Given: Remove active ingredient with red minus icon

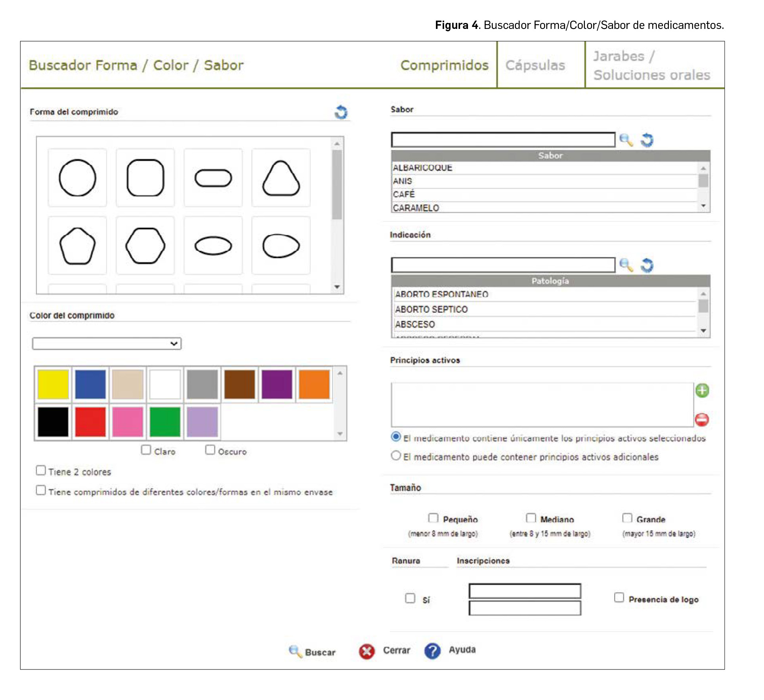Looking at the screenshot, I should click(702, 420).
